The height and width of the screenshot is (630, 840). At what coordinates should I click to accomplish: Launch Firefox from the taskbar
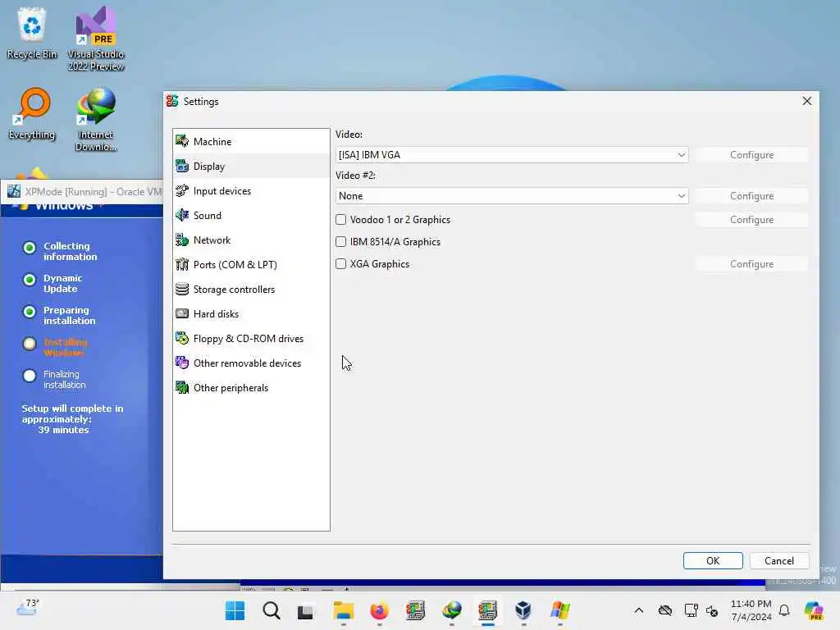379,610
